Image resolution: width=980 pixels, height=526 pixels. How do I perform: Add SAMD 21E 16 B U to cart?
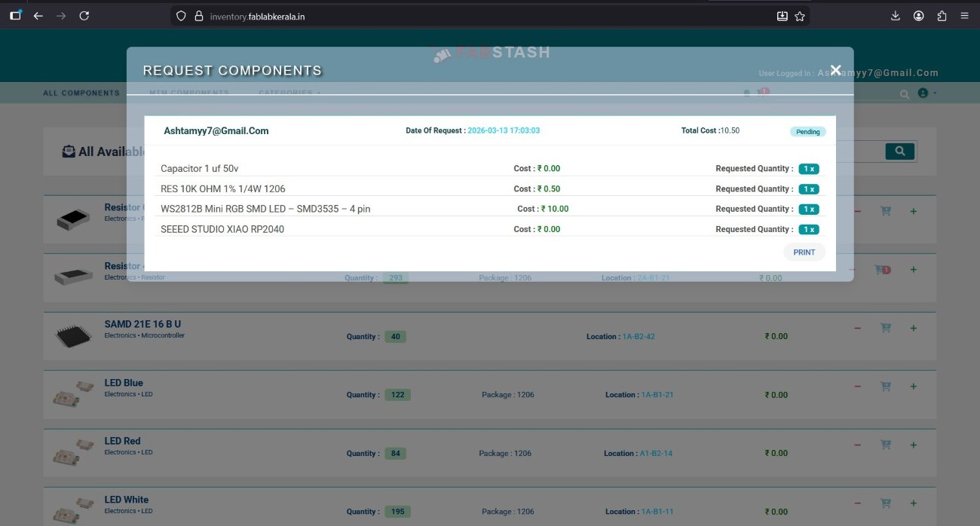tap(886, 328)
